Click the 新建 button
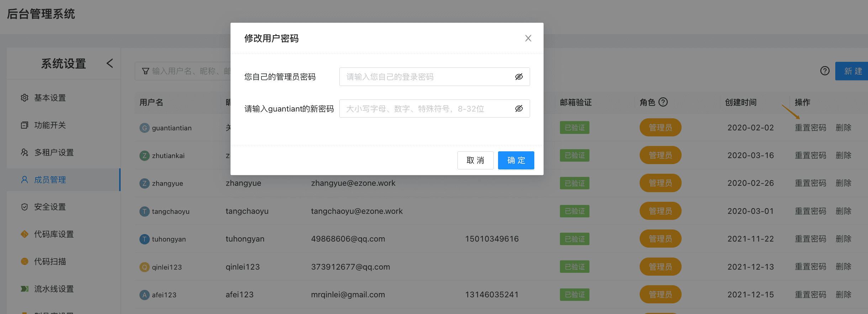Image resolution: width=868 pixels, height=314 pixels. pos(852,71)
